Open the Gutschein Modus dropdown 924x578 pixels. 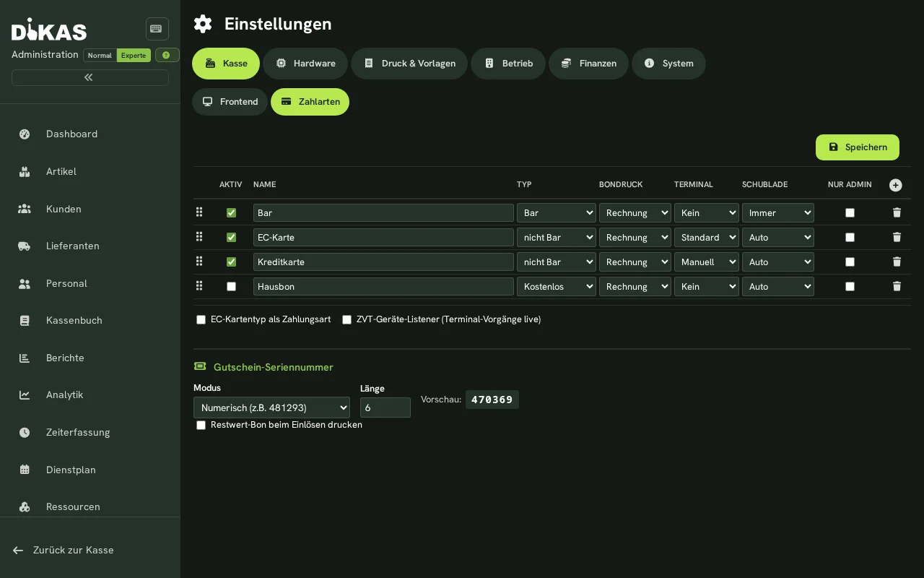(x=271, y=407)
